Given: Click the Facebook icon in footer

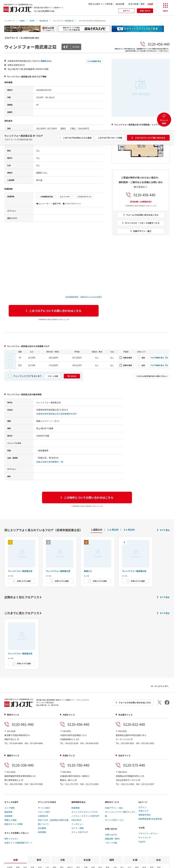Looking at the screenshot, I should pos(167,703).
